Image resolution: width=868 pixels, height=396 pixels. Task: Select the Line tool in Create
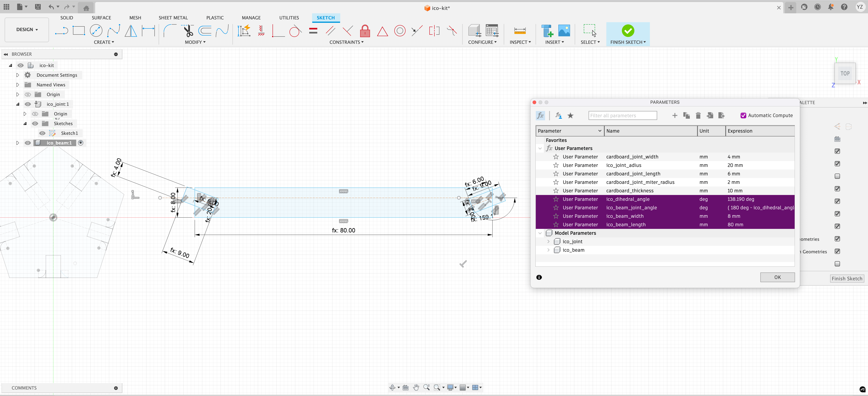[61, 31]
